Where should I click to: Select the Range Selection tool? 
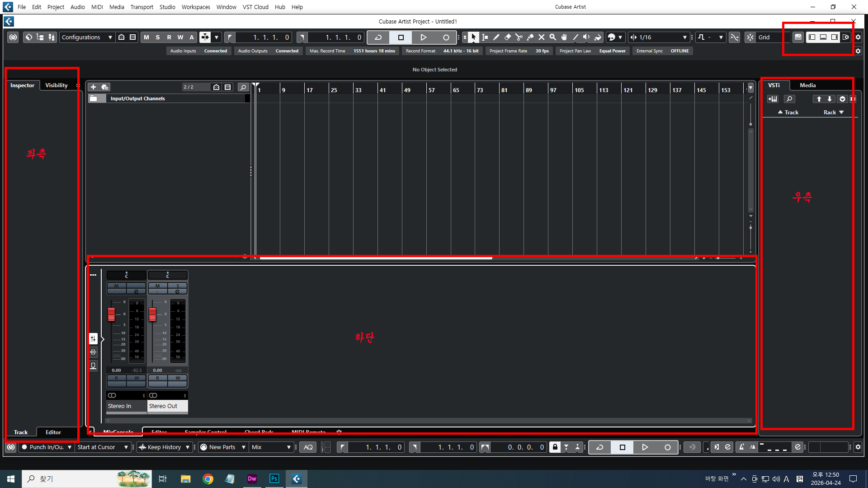485,38
